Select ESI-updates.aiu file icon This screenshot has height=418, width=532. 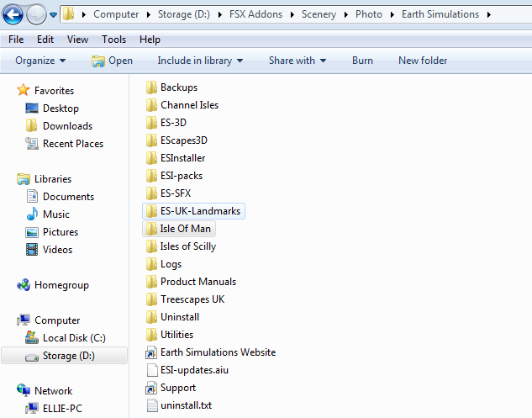pos(152,370)
